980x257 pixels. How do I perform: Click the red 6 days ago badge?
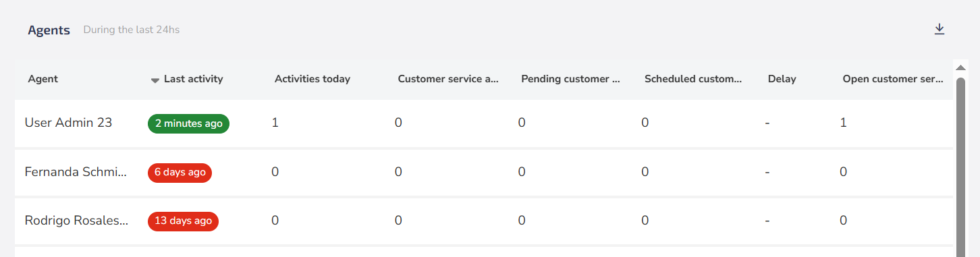tap(180, 173)
